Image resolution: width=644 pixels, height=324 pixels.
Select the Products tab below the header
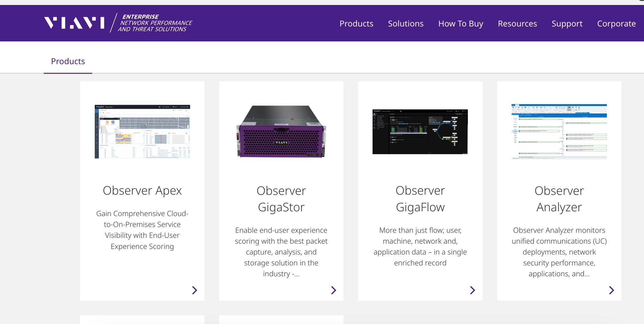68,61
